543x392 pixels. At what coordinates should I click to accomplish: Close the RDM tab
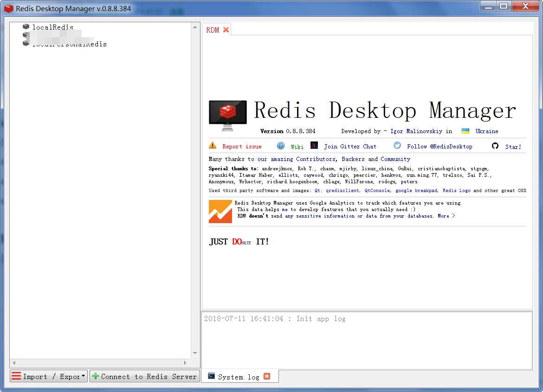[226, 30]
